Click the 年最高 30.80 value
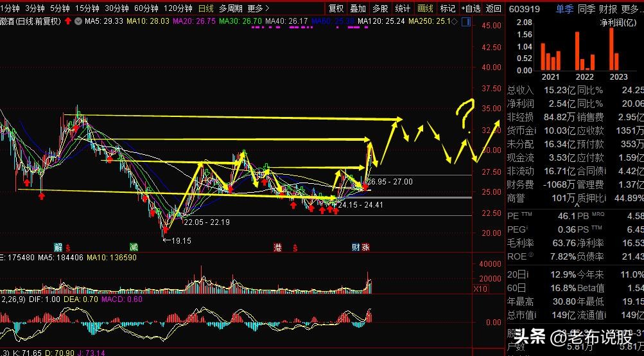Viewport: 644px width, 356px height. [564, 302]
